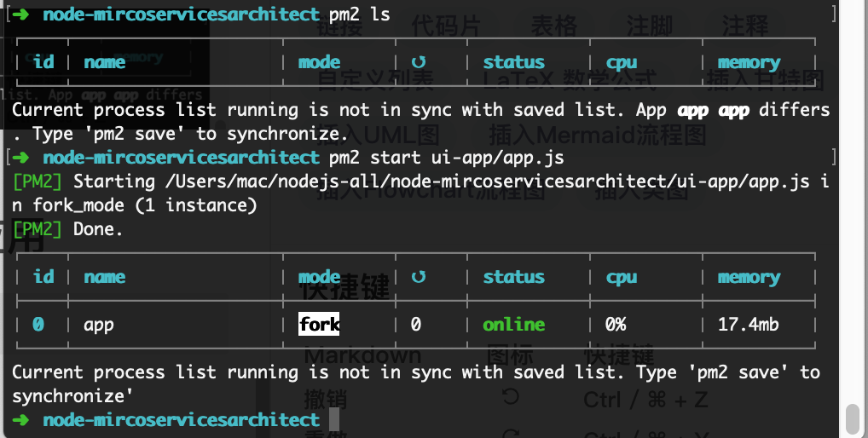Open the 代码片 item in the background editor

click(x=446, y=26)
